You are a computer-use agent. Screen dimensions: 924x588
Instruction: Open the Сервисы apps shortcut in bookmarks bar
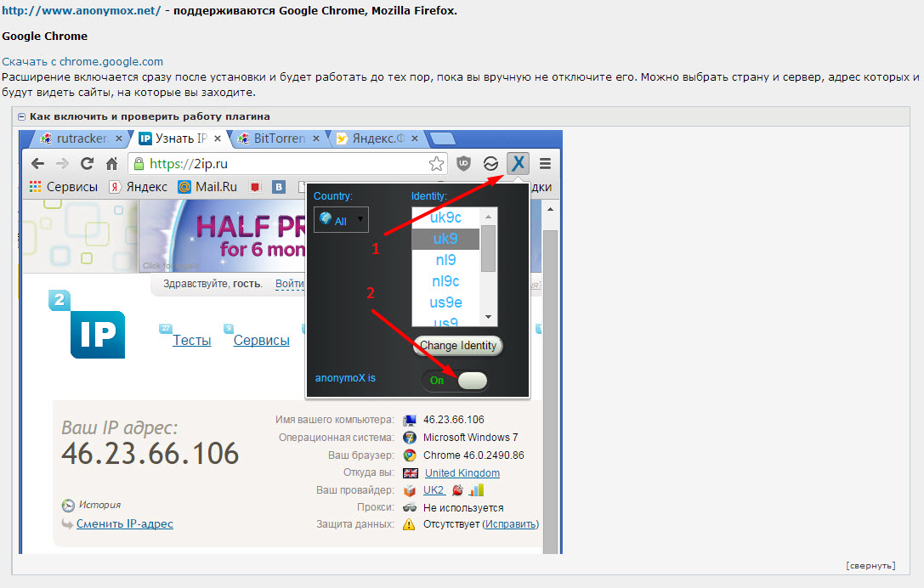[64, 187]
